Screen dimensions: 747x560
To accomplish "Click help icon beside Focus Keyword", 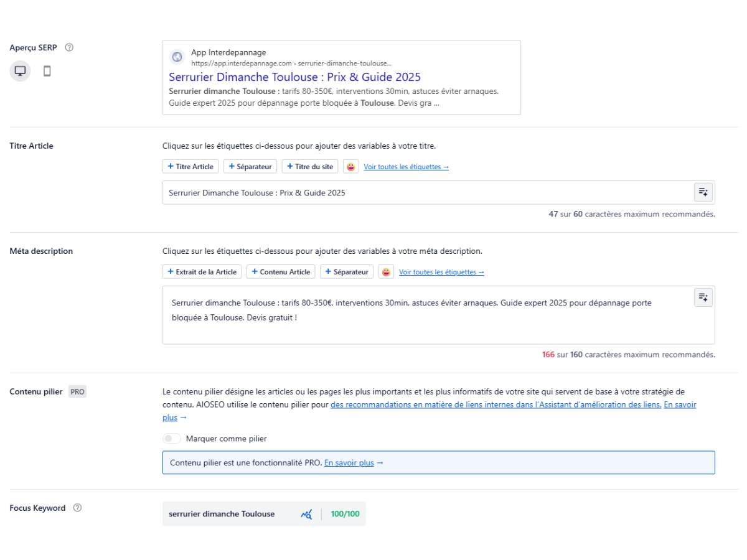I will pyautogui.click(x=78, y=508).
